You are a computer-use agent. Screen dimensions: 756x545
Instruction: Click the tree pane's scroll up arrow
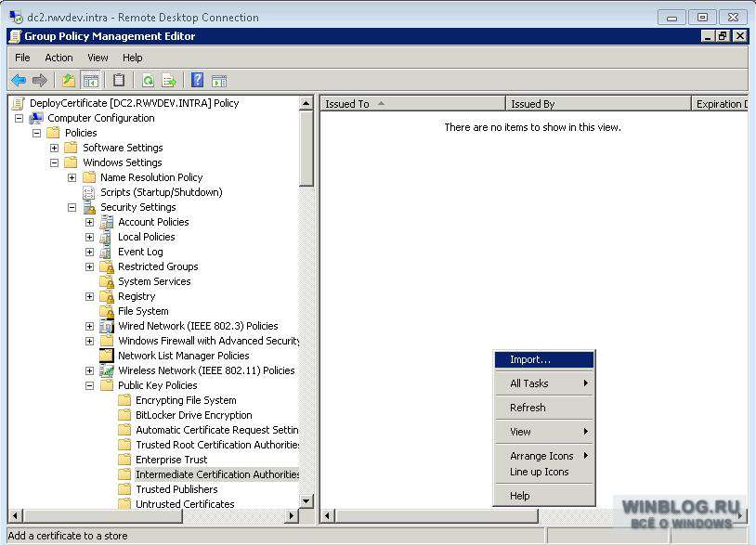coord(306,103)
